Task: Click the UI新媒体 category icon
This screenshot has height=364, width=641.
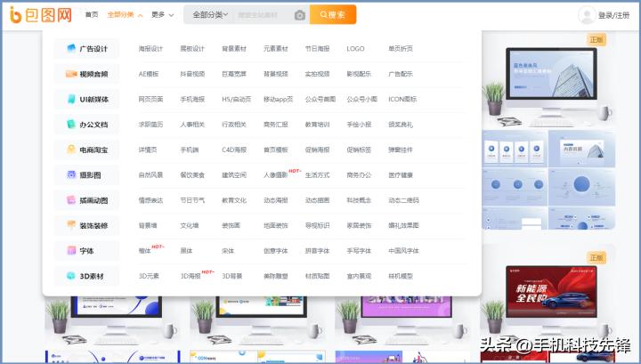Action: coord(71,100)
